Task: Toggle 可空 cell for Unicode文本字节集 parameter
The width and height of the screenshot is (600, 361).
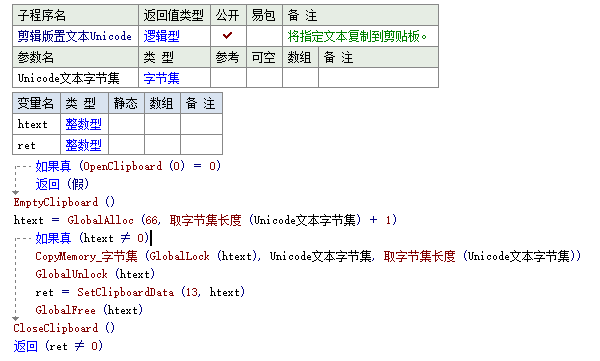Action: (264, 78)
